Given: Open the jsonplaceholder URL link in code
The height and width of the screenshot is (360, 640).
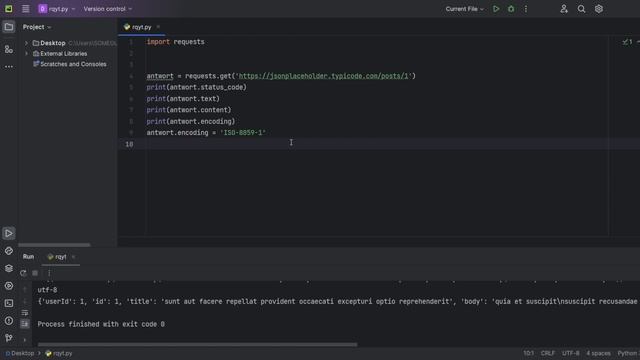Looking at the screenshot, I should [x=324, y=76].
